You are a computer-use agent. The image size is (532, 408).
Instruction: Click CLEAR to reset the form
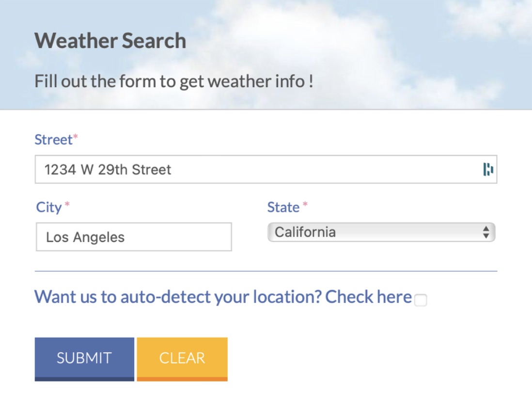[182, 358]
